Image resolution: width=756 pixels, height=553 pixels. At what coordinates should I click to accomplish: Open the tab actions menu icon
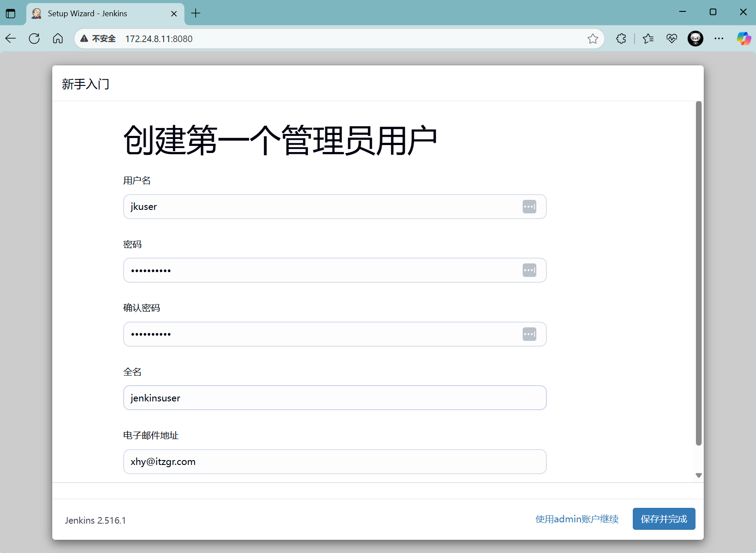[11, 14]
